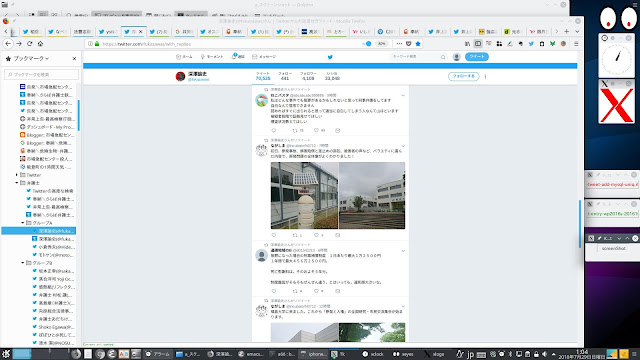
Task: Open the Shoko Egawa bookmark
Action: pyautogui.click(x=53, y=327)
